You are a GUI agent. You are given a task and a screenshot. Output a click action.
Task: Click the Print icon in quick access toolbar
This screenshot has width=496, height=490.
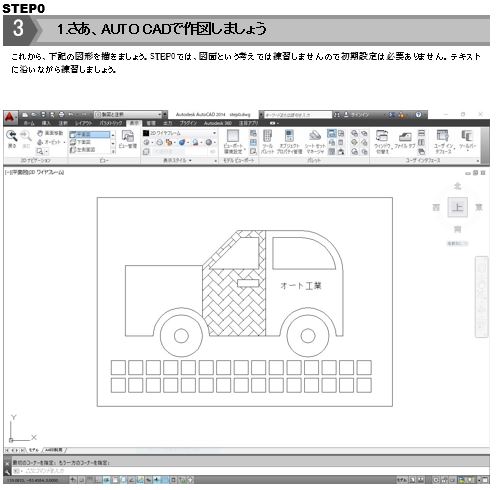[x=61, y=115]
